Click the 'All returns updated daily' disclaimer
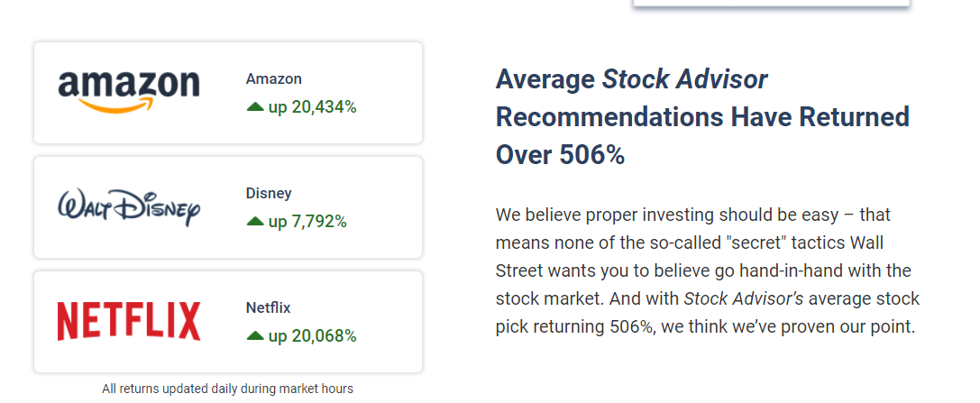Image resolution: width=980 pixels, height=403 pixels. [x=227, y=389]
